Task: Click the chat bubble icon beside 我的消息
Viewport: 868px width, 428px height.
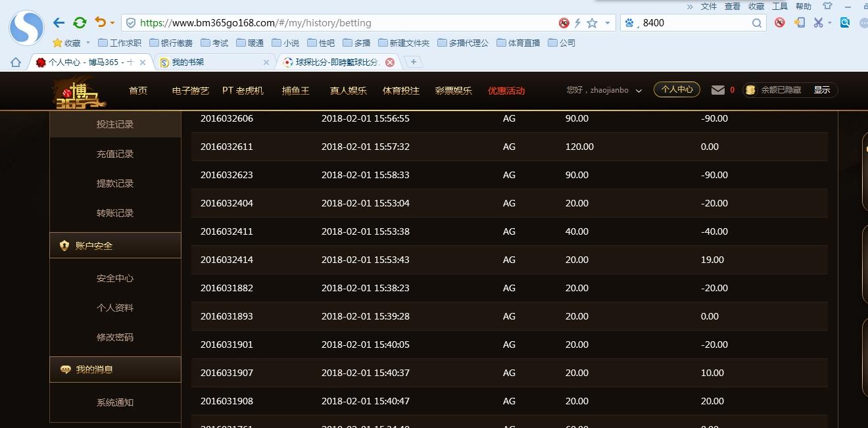Action: [64, 369]
